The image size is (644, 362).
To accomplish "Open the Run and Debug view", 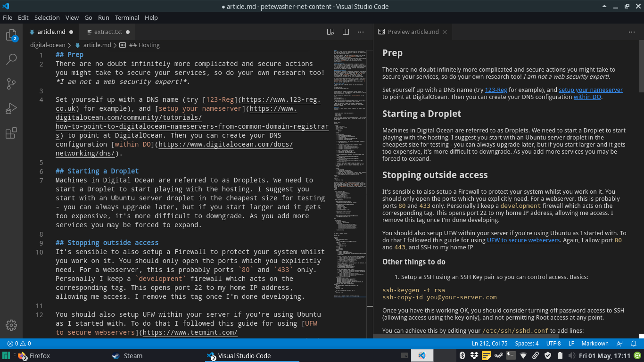I will pyautogui.click(x=11, y=109).
